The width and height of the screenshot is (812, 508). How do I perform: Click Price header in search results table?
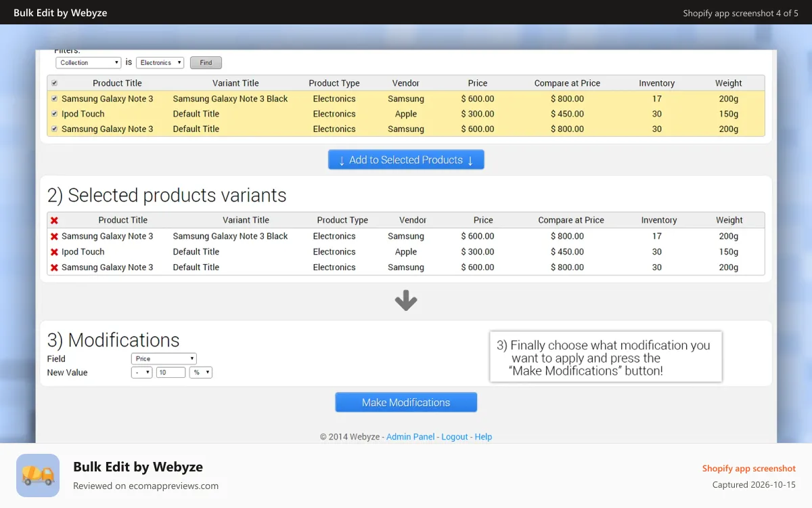pos(478,83)
